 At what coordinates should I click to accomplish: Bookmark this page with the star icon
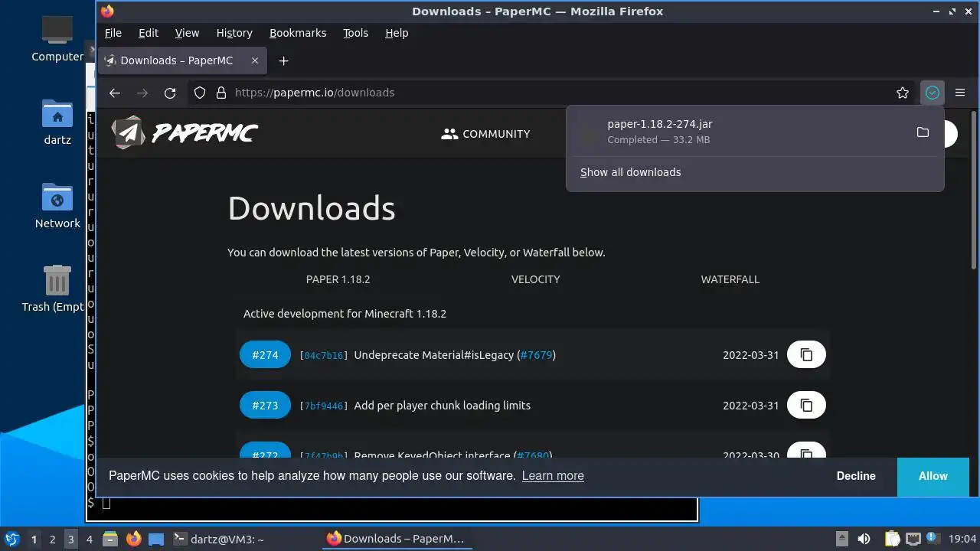pyautogui.click(x=903, y=93)
